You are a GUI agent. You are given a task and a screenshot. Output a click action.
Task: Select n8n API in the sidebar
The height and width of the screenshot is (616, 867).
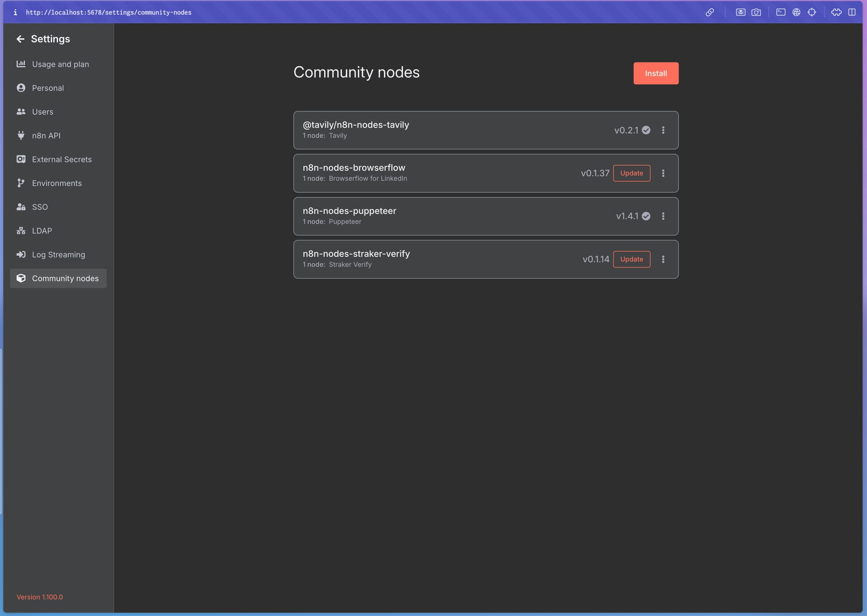[58, 135]
